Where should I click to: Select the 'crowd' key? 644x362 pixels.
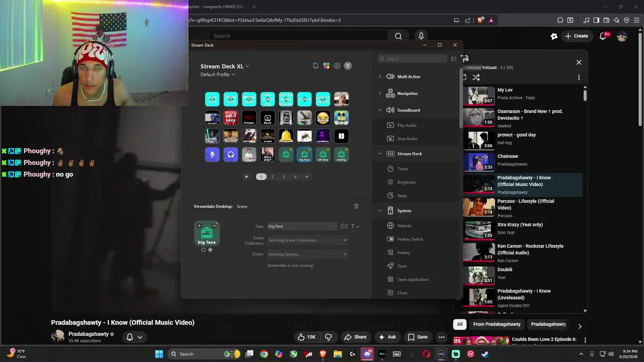(268, 136)
